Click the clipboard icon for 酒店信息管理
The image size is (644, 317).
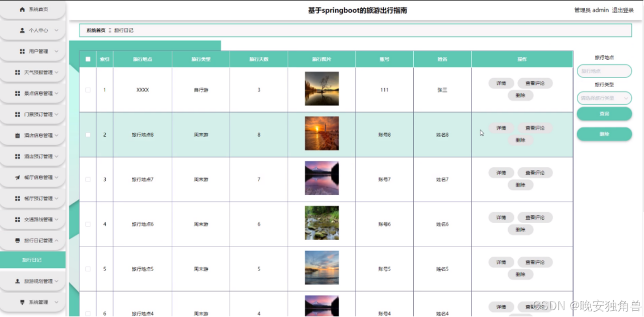click(x=17, y=135)
